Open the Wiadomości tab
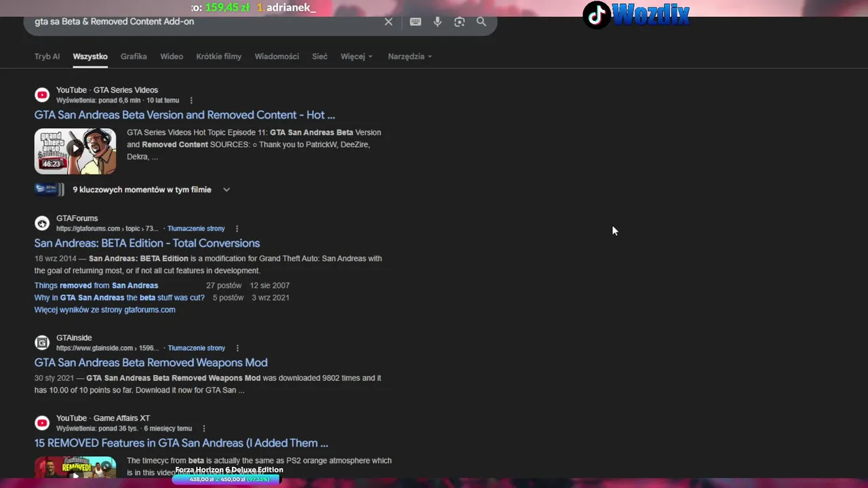Viewport: 868px width, 488px height. click(x=277, y=56)
